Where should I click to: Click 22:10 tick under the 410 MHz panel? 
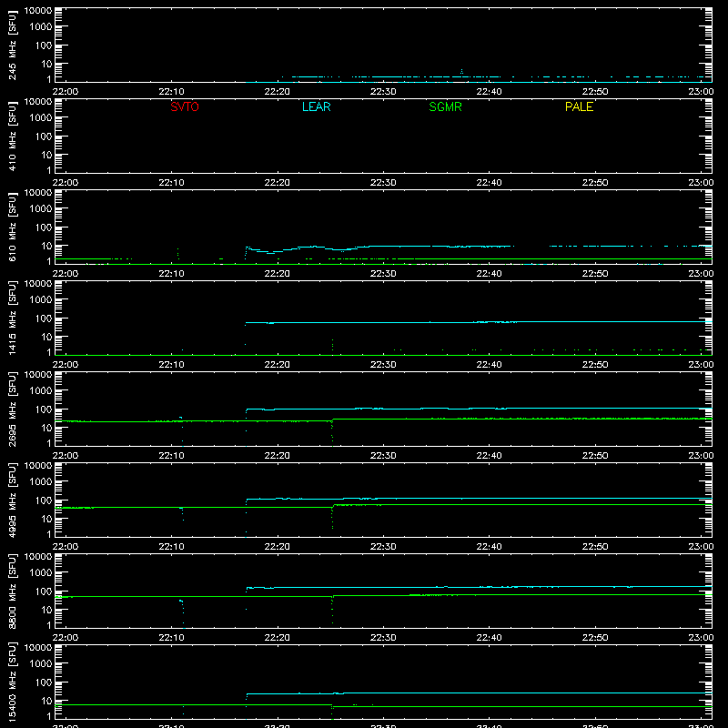point(171,183)
